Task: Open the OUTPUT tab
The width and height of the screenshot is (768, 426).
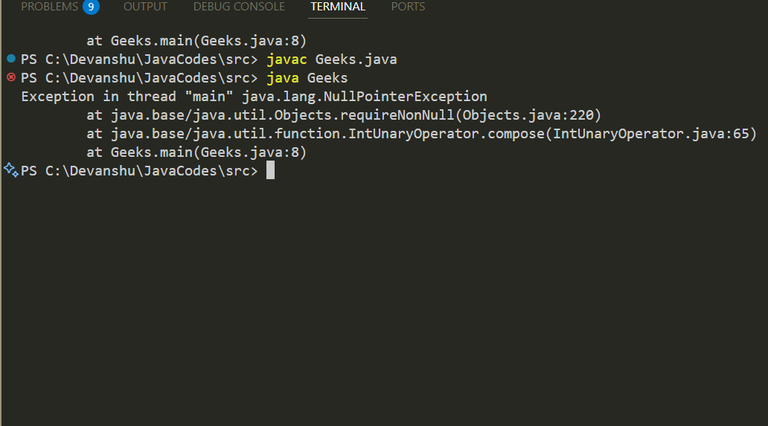Action: tap(145, 7)
